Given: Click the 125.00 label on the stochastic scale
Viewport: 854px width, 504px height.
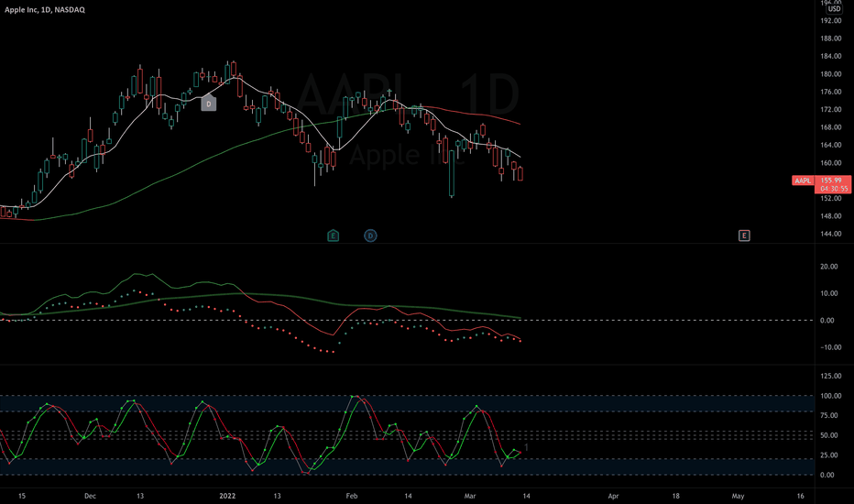Looking at the screenshot, I should [830, 376].
